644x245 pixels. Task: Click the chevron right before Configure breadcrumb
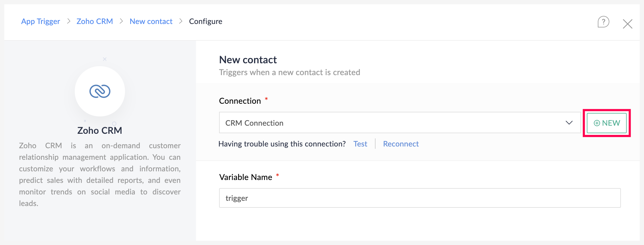181,21
